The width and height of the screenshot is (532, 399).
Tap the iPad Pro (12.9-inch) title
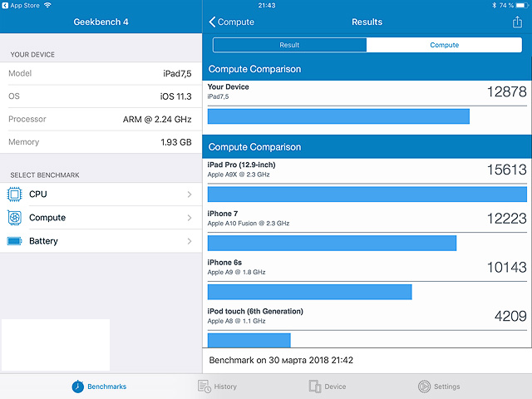pyautogui.click(x=241, y=165)
